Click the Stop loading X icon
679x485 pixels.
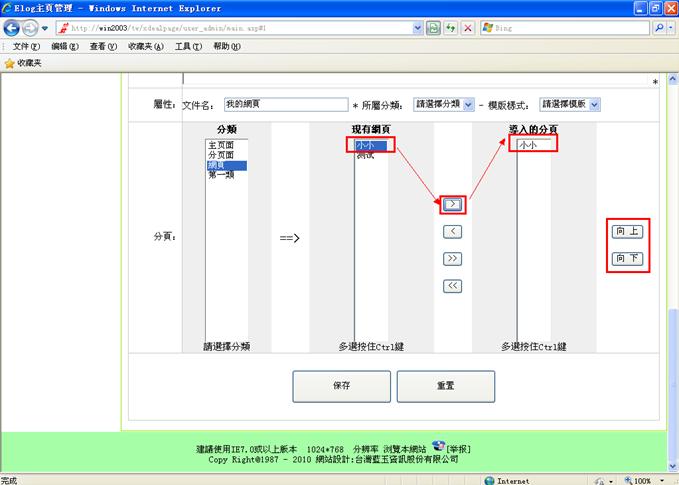(468, 28)
